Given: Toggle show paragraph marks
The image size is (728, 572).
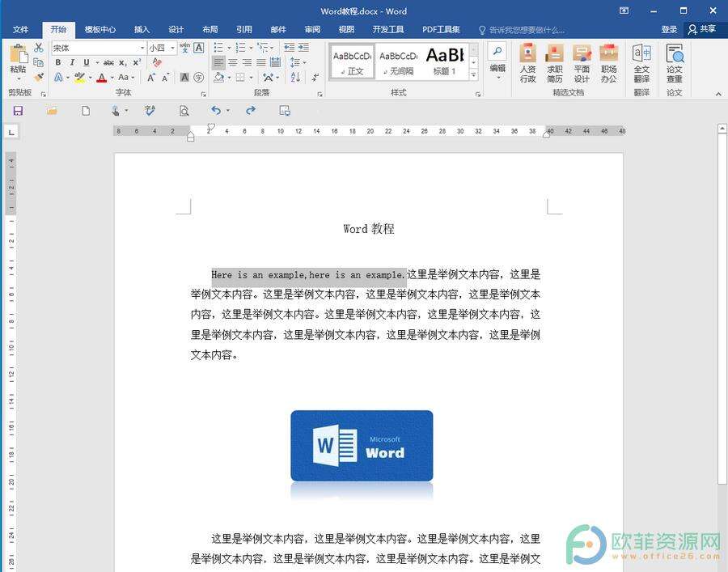Looking at the screenshot, I should point(315,77).
